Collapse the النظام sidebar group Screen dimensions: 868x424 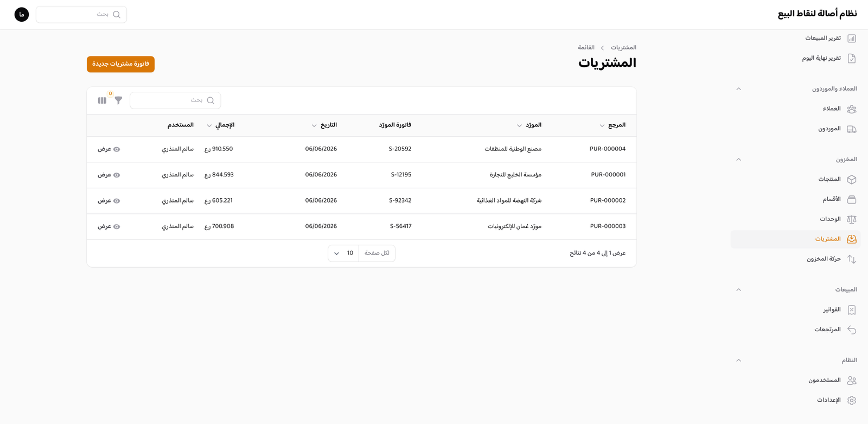(738, 360)
